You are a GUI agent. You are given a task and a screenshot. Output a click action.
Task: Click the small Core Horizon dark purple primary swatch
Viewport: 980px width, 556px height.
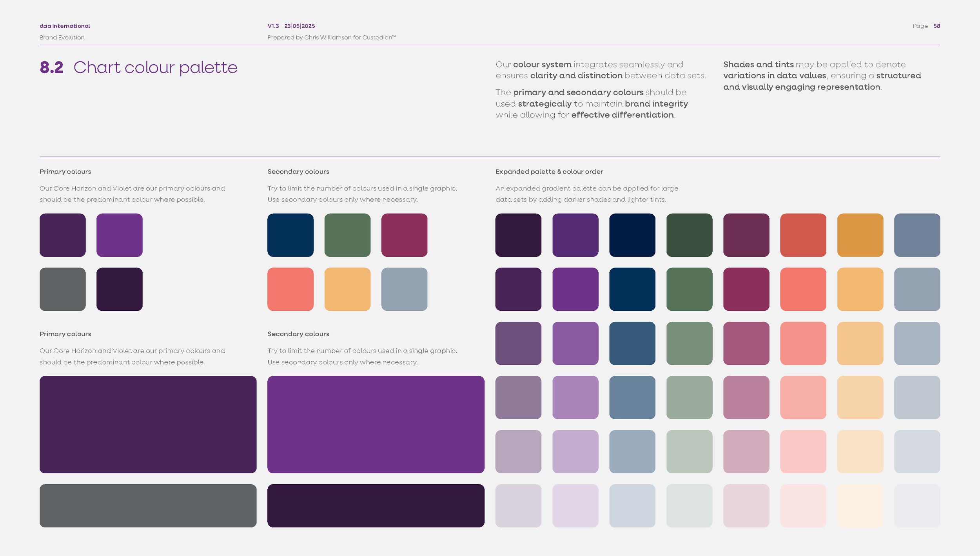pos(63,235)
